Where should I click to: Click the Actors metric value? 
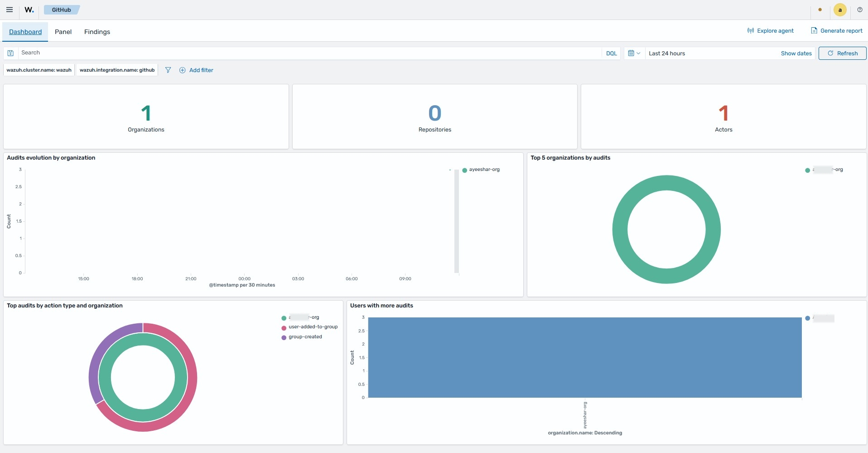pos(723,113)
